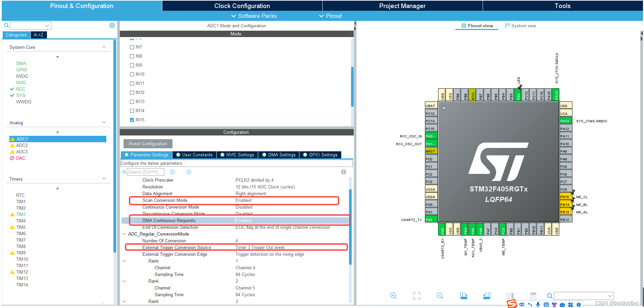Click the previous search result arrow
Screen dimensions: 644x308
(x=172, y=172)
